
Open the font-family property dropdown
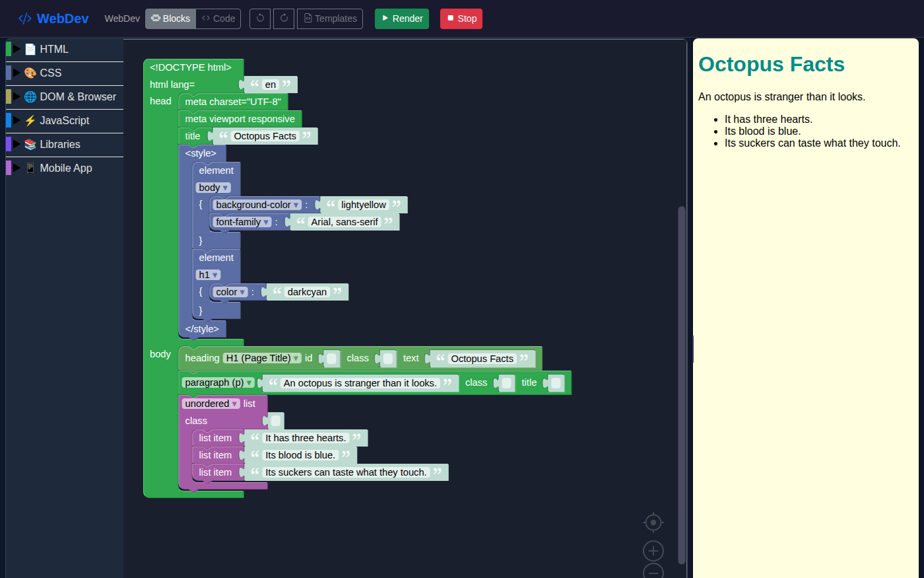click(x=242, y=222)
